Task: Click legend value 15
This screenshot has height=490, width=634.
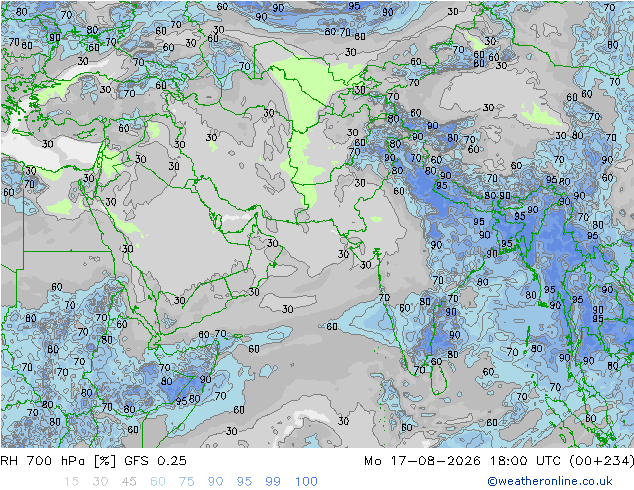Action: [x=71, y=482]
